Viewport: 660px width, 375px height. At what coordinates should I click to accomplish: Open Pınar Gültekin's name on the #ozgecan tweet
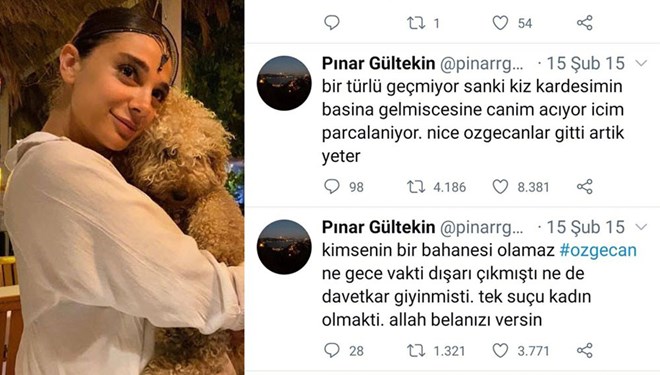[378, 227]
